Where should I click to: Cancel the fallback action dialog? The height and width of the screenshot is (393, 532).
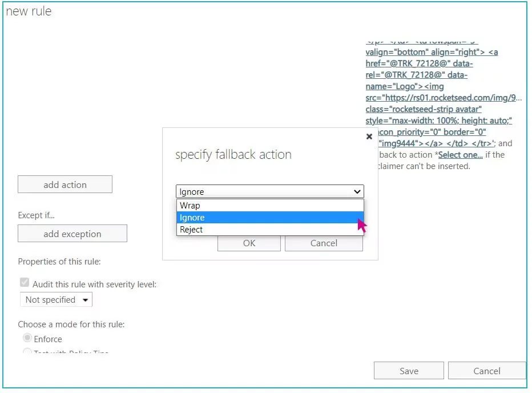tap(324, 243)
